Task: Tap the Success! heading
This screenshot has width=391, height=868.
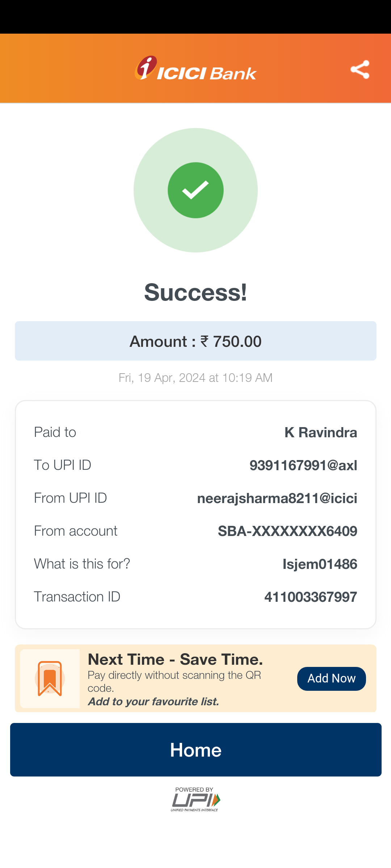Action: (195, 292)
